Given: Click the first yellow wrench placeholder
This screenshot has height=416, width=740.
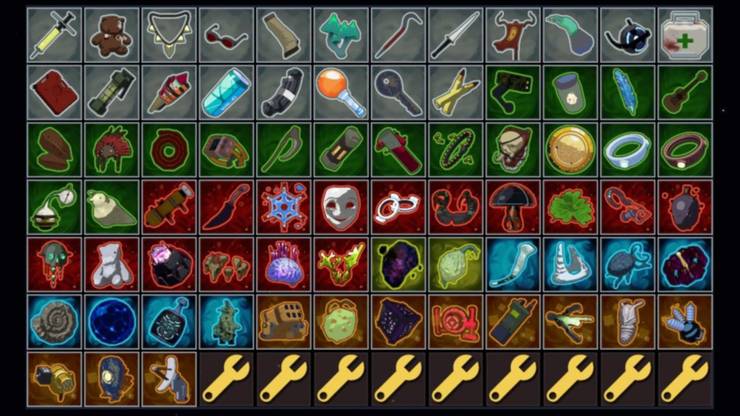Looking at the screenshot, I should [226, 379].
